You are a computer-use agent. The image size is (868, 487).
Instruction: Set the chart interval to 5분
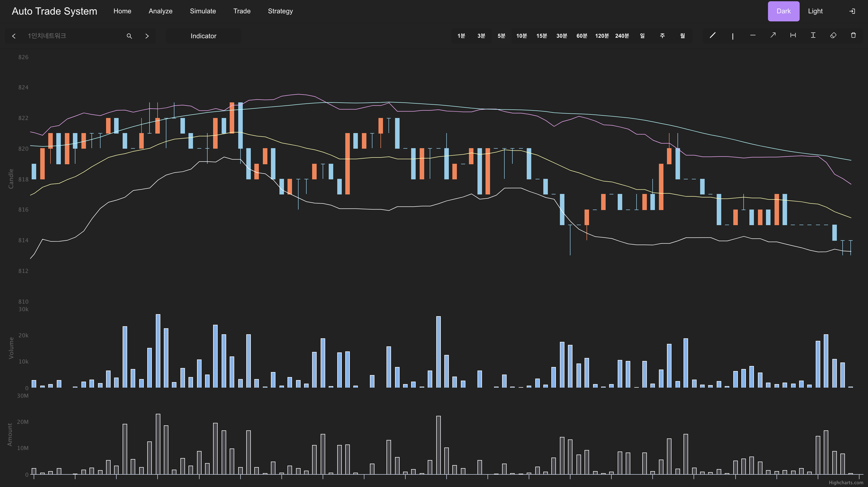[x=501, y=36]
